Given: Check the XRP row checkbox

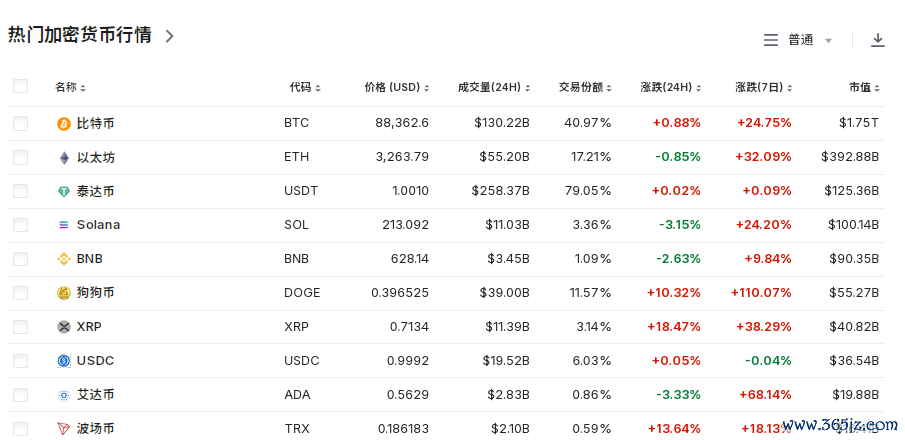Looking at the screenshot, I should pyautogui.click(x=20, y=327).
